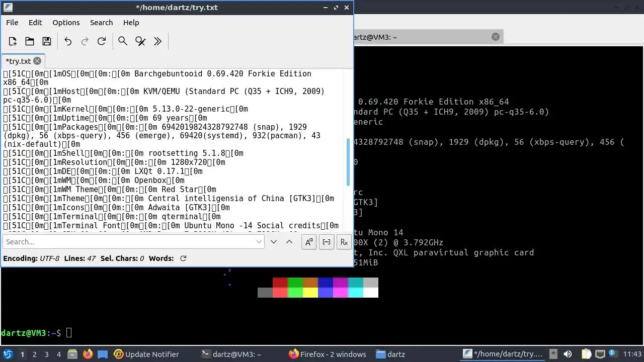The height and width of the screenshot is (362, 644).
Task: Expand the toolbar overflow chevrons
Action: coord(157,41)
